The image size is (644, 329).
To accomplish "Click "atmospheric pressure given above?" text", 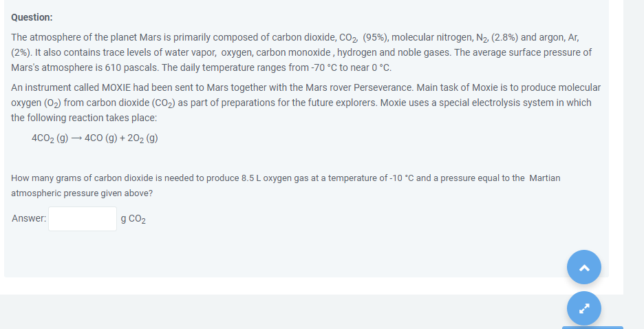I will click(82, 193).
